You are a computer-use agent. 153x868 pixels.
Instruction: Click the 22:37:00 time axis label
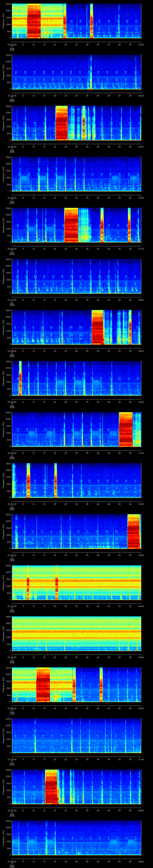(x=12, y=810)
